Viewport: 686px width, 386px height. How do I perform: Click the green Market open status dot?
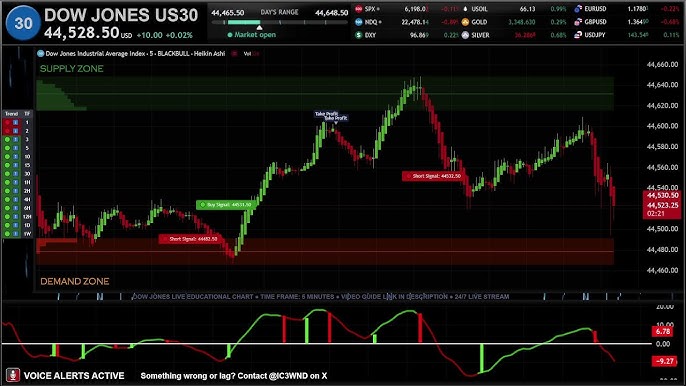click(230, 35)
